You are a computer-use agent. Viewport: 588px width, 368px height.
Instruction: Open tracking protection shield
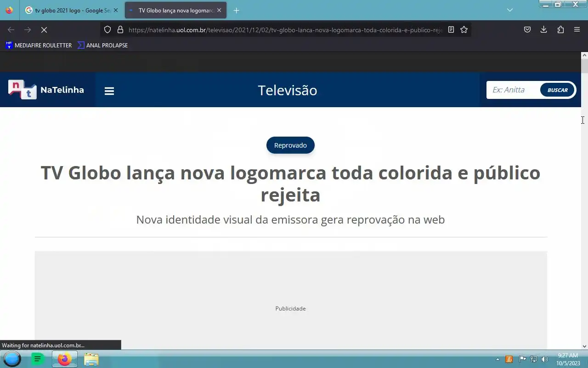coord(107,29)
